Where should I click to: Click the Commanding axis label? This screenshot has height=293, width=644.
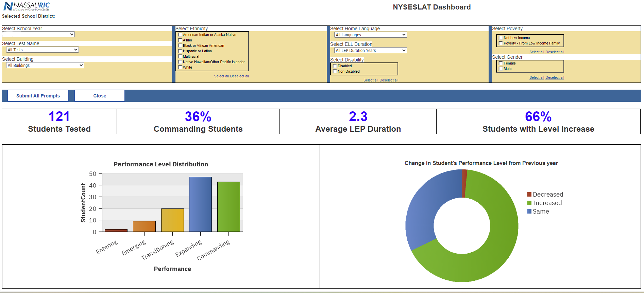(x=214, y=250)
